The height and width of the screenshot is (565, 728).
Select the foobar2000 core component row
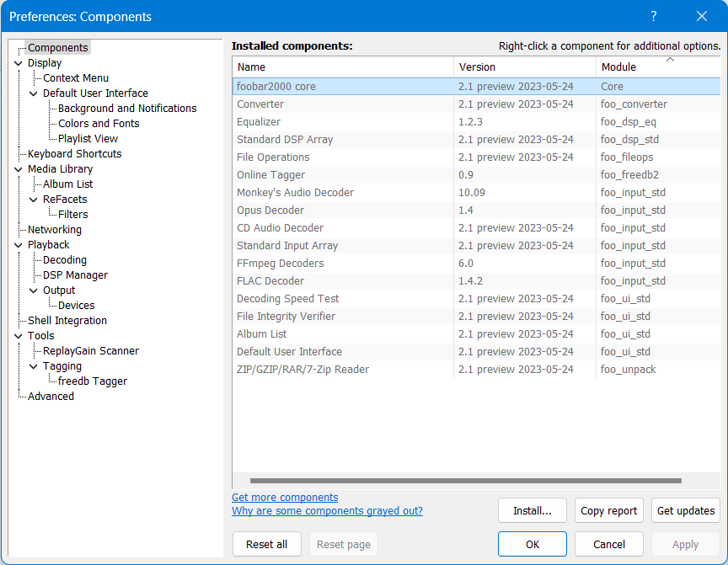(x=476, y=87)
